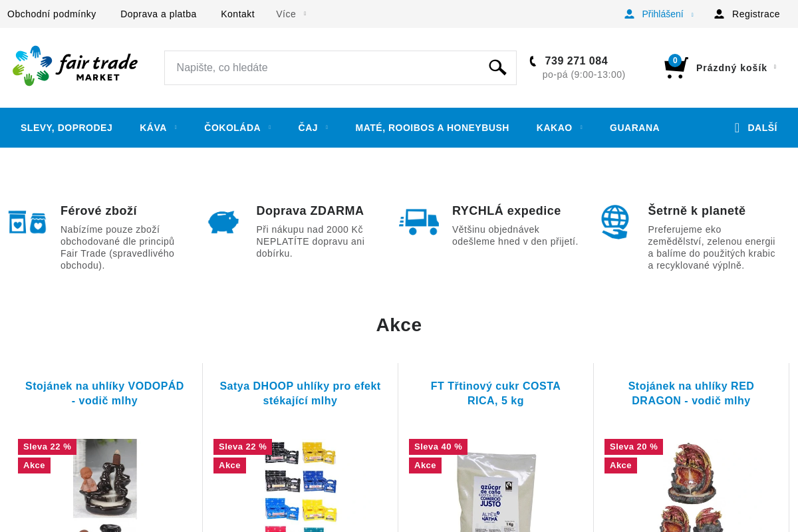Click the RED DRAGON stojánek product image
798x532 pixels.
[691, 485]
